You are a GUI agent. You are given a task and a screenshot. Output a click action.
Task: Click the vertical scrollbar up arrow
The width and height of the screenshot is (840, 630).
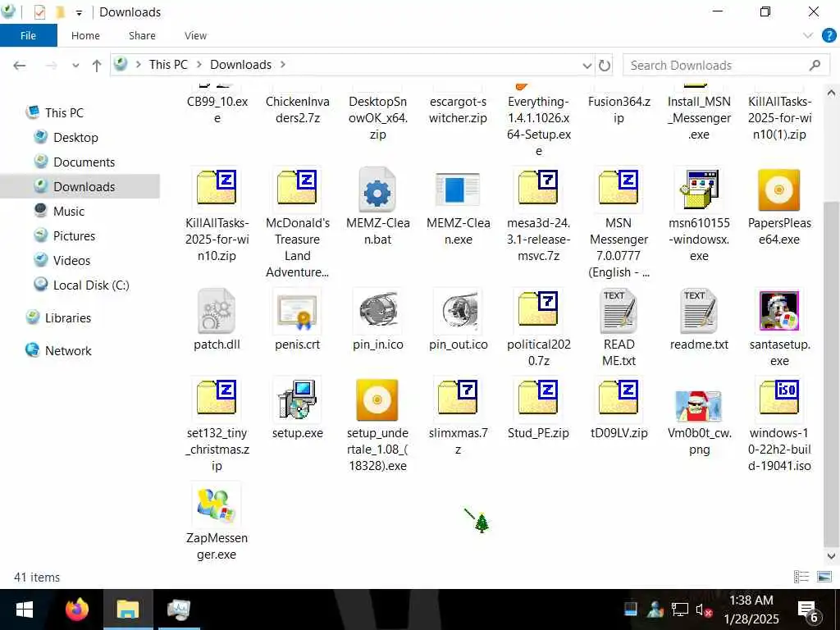coord(831,93)
